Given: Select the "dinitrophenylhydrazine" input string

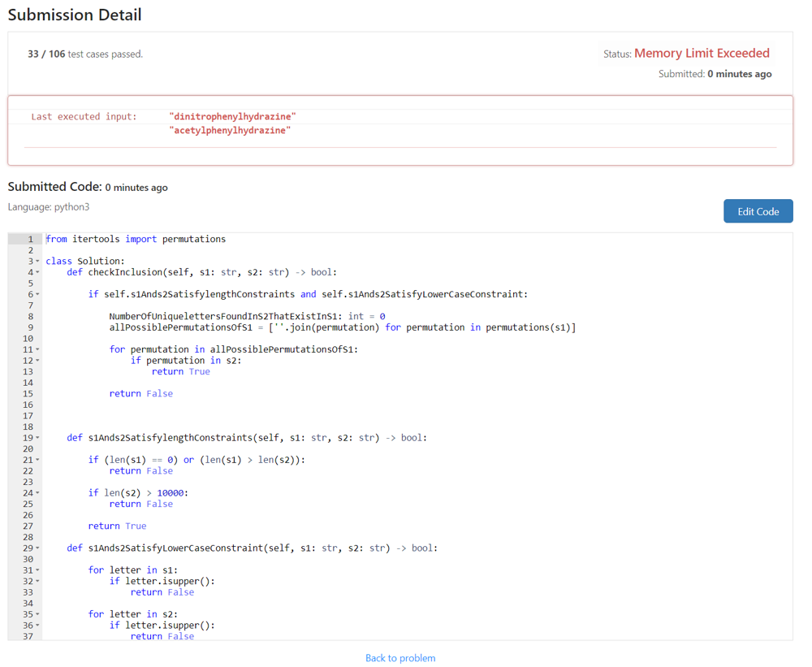Looking at the screenshot, I should coord(232,117).
